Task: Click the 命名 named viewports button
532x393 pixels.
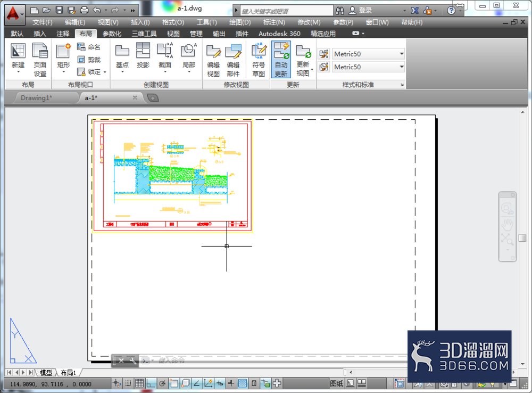Action: [88, 47]
